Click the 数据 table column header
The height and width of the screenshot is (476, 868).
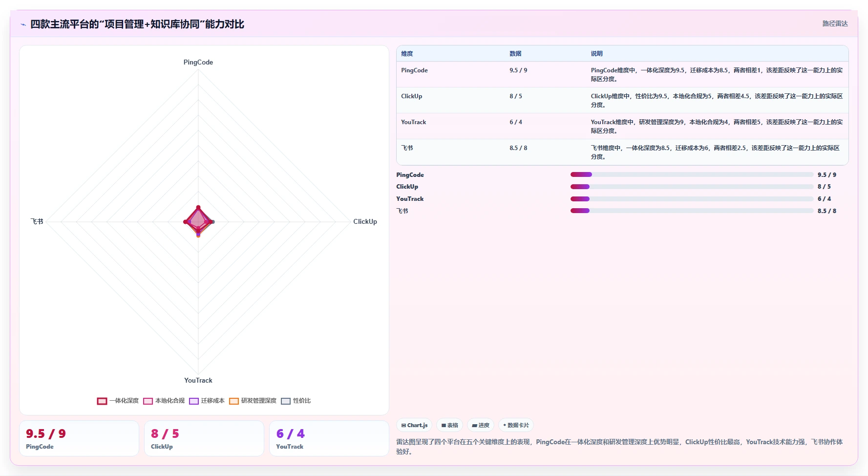515,54
